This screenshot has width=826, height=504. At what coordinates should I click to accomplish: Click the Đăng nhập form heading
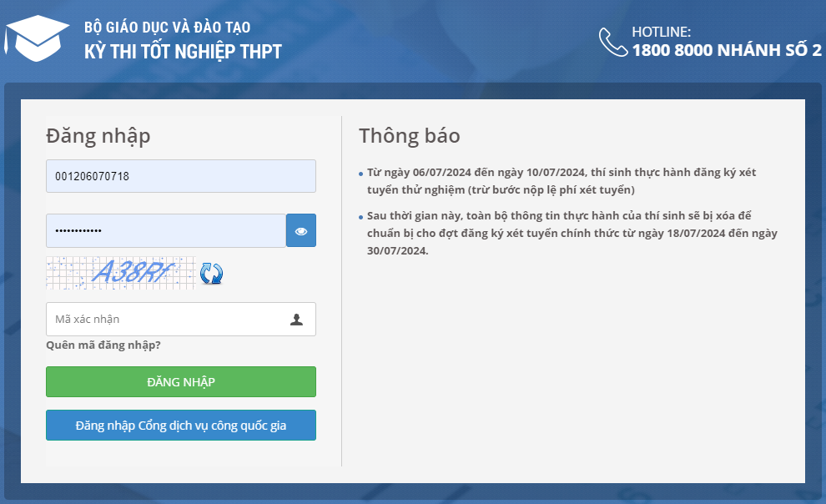(98, 135)
